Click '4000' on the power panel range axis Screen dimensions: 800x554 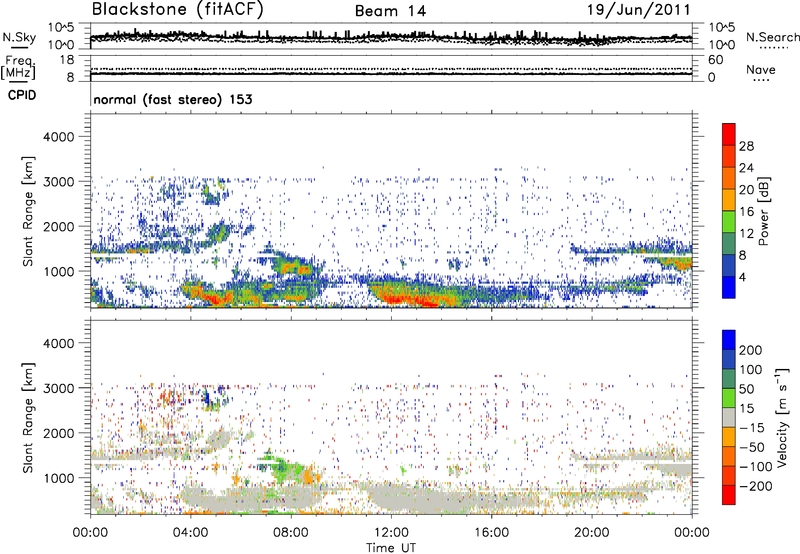[58, 137]
